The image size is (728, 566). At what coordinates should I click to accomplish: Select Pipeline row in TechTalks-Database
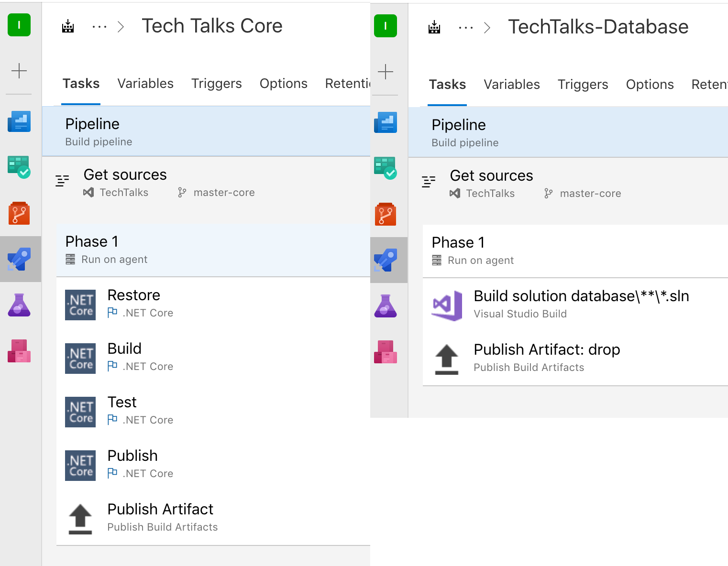coord(568,132)
